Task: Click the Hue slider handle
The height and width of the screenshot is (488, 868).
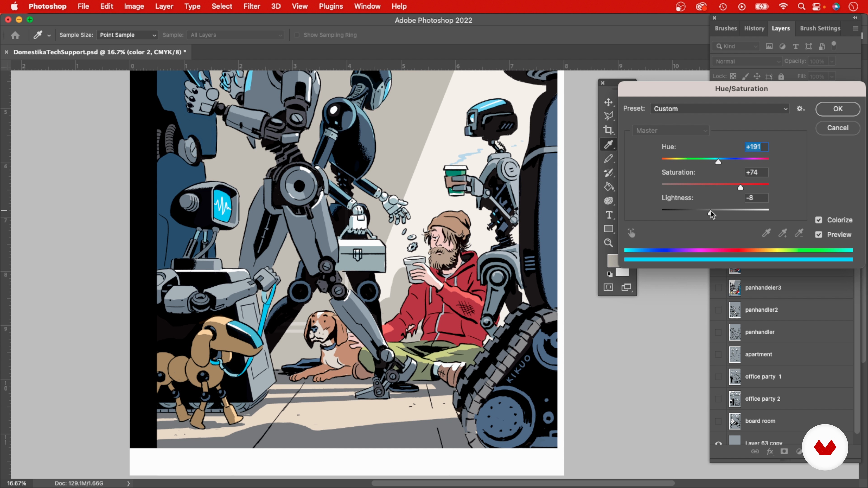Action: click(718, 162)
